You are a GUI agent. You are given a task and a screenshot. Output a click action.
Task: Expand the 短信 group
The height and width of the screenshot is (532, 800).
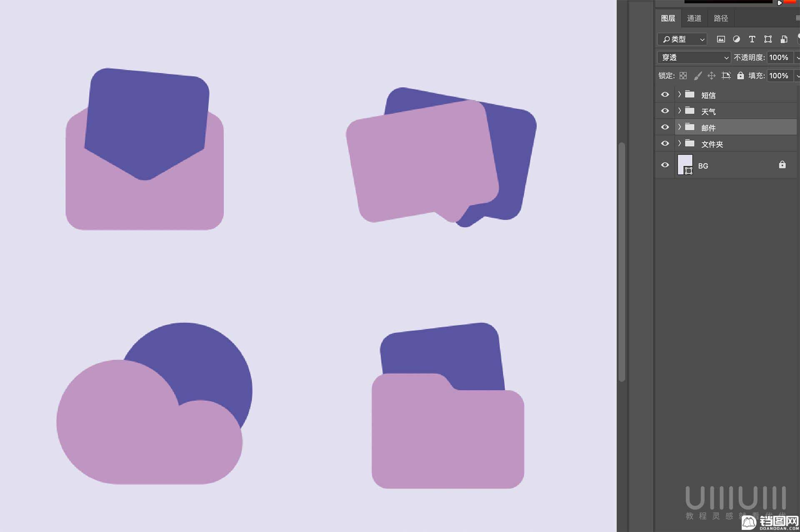(679, 94)
